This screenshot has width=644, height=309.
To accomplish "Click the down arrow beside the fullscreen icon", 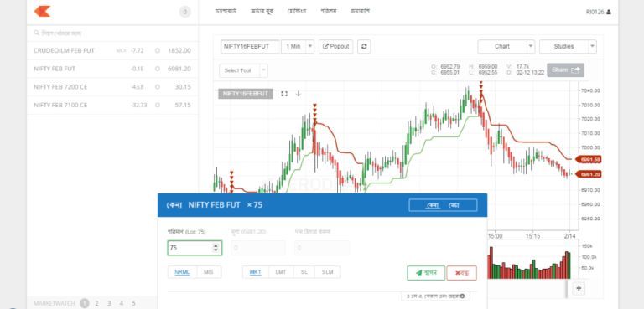I will click(299, 94).
